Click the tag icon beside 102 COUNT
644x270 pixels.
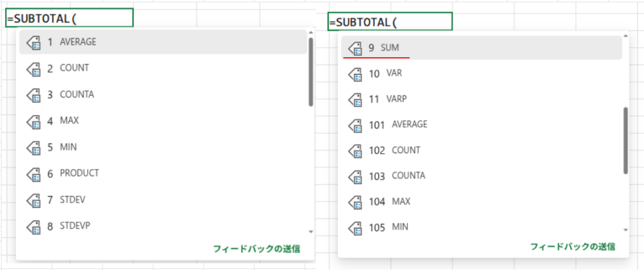click(x=355, y=151)
